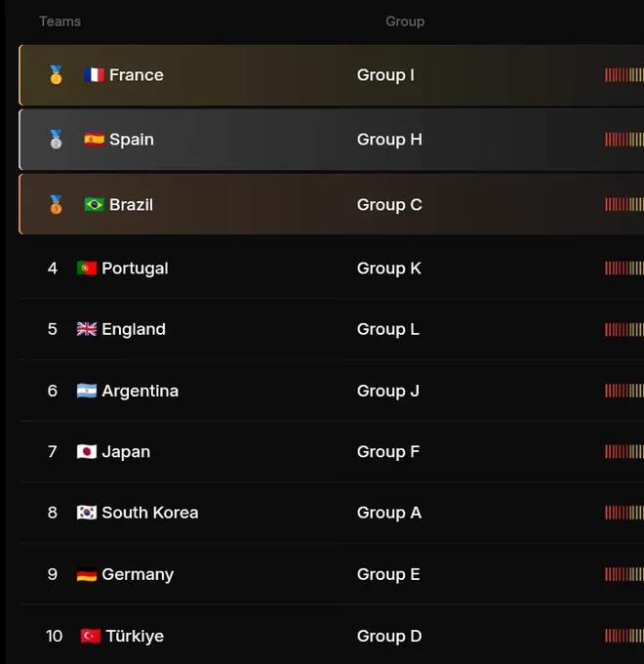Image resolution: width=644 pixels, height=664 pixels.
Task: Click the silver medal icon beside Spain
Action: tap(56, 140)
